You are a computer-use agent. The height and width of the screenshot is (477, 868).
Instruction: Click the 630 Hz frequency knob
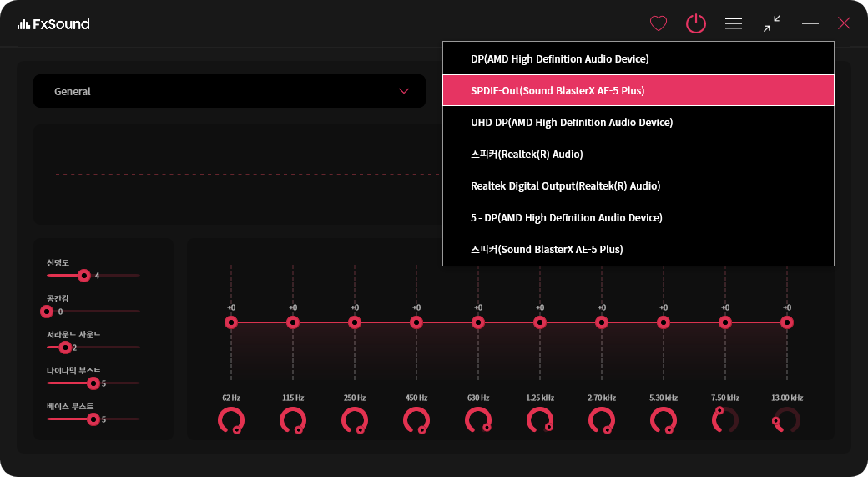coord(478,420)
